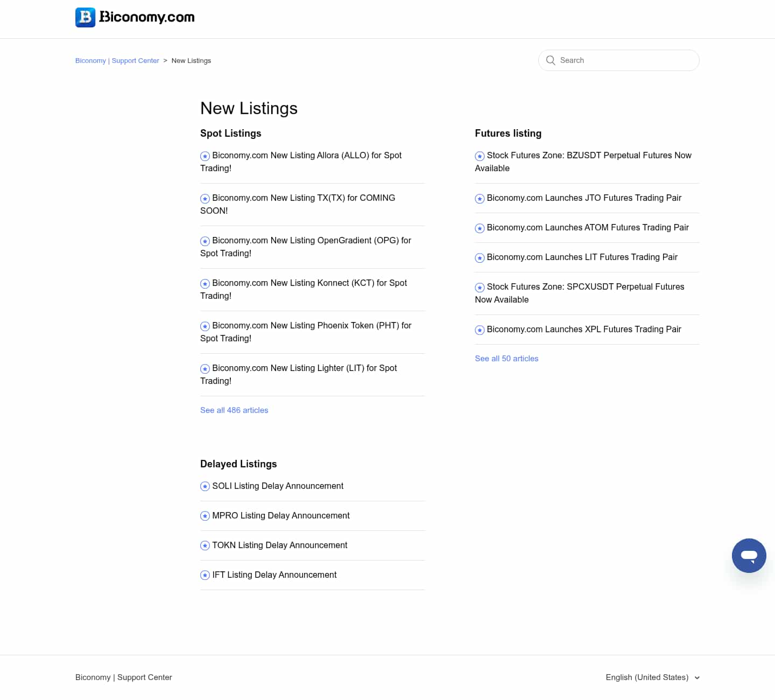The width and height of the screenshot is (775, 700).
Task: Click star icon beside SOLI Listing Delay
Action: pyautogui.click(x=205, y=487)
